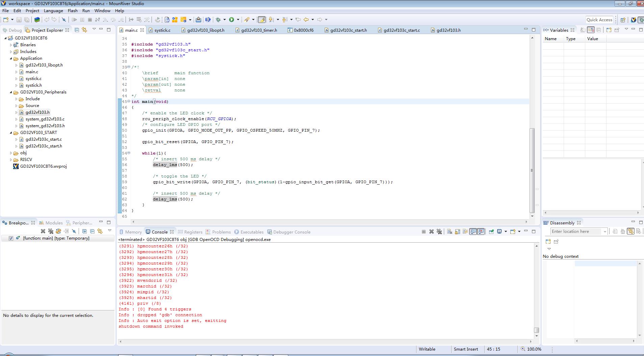Click the green stacked-books build icon
Screen dimensions: 644x356
tap(37, 20)
